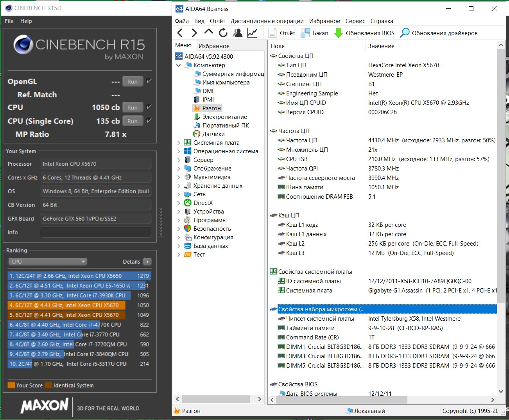Screen dimensions: 509x420
Task: Expand the DirectX tree node
Action: 179,203
